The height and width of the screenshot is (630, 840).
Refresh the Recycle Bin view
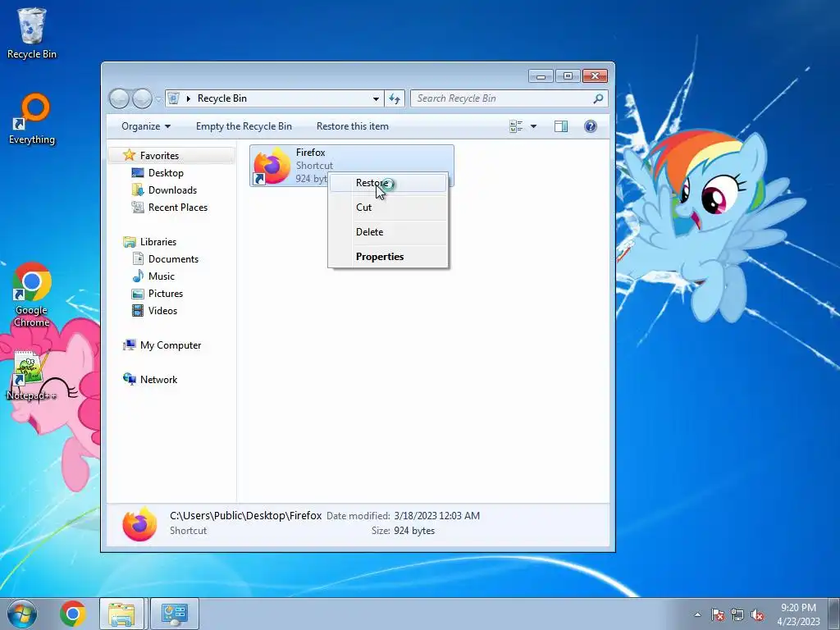click(x=395, y=98)
